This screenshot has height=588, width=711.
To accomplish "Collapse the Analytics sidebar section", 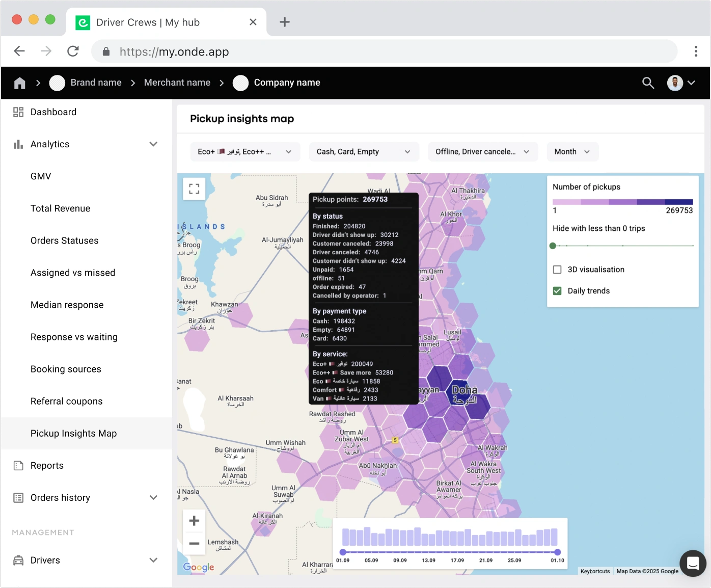I will 153,144.
